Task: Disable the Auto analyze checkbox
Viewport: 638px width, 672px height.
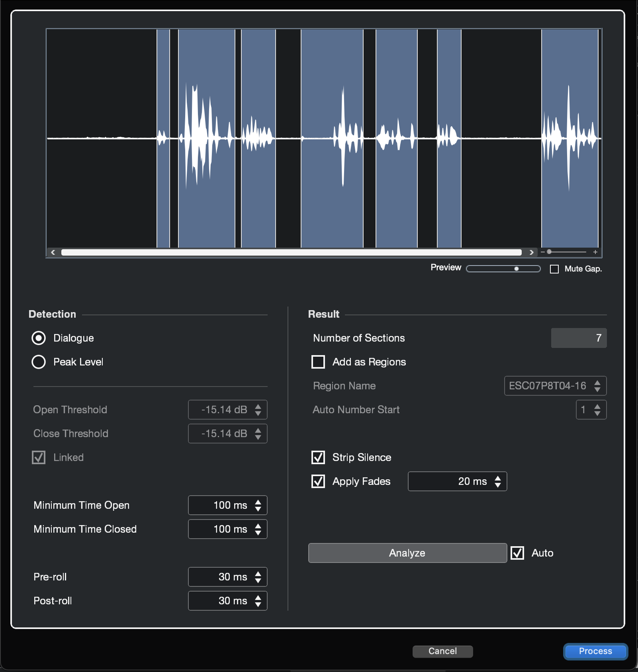Action: tap(517, 553)
